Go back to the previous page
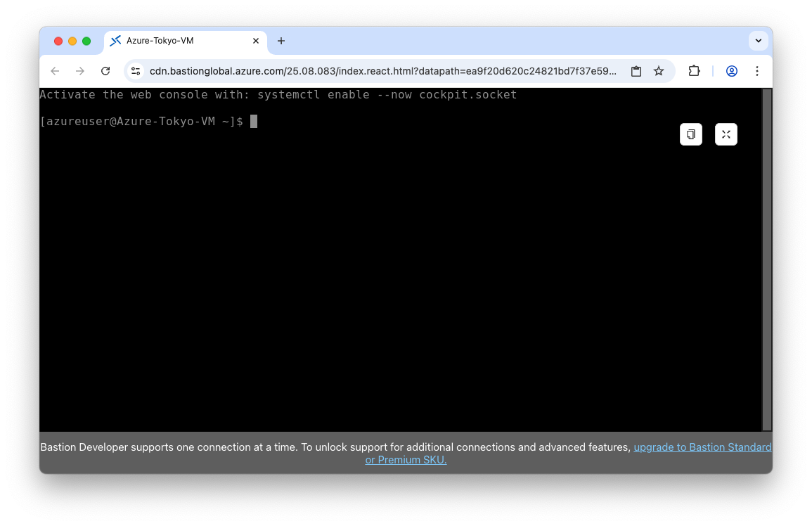812x526 pixels. click(x=56, y=71)
